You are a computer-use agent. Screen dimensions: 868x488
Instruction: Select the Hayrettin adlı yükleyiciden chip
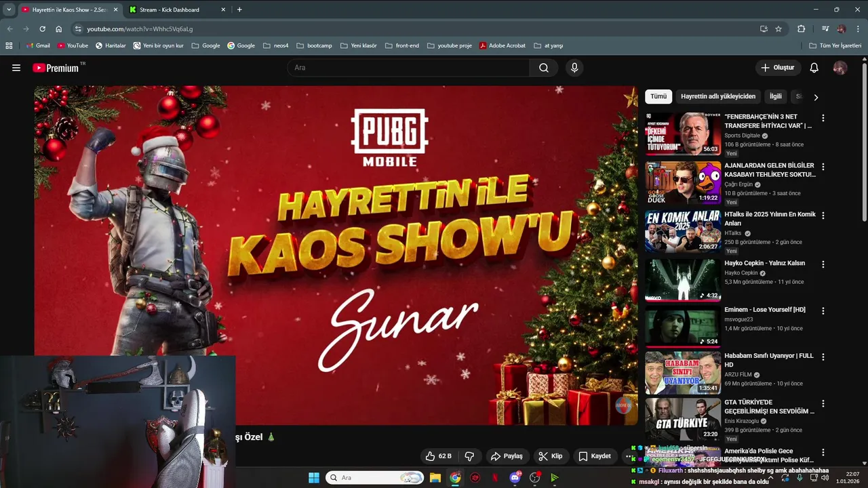pos(718,96)
